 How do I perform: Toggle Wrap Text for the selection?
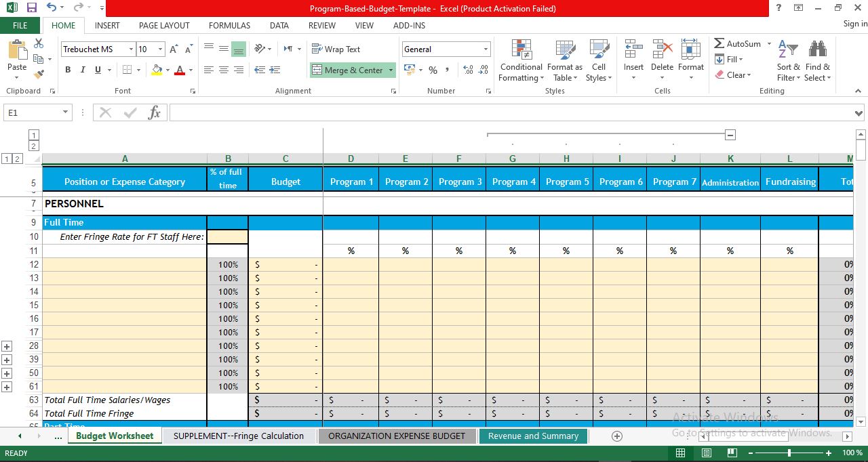pyautogui.click(x=337, y=49)
